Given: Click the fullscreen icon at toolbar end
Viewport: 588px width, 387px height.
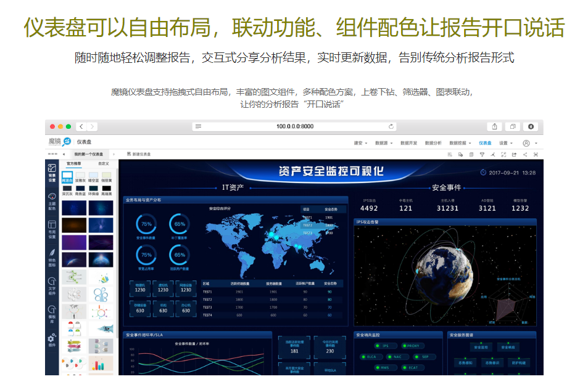Looking at the screenshot, I should click(536, 154).
